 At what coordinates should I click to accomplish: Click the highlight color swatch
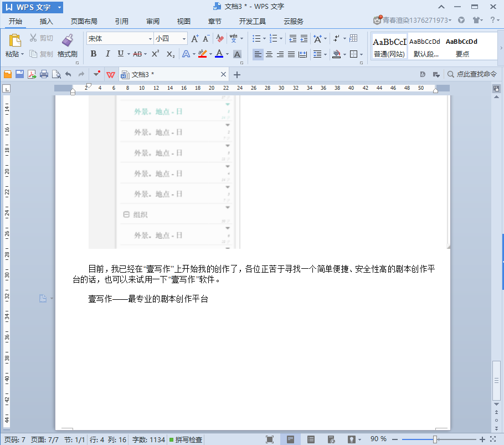202,54
